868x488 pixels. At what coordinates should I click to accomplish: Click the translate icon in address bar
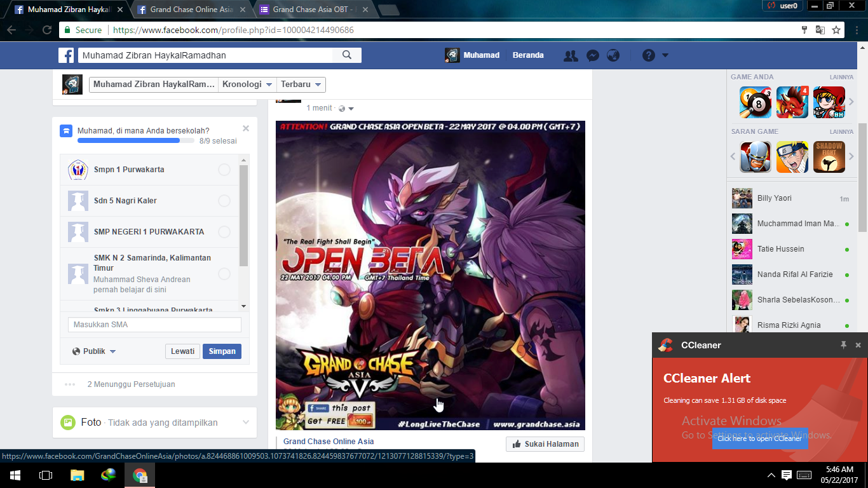pos(820,30)
